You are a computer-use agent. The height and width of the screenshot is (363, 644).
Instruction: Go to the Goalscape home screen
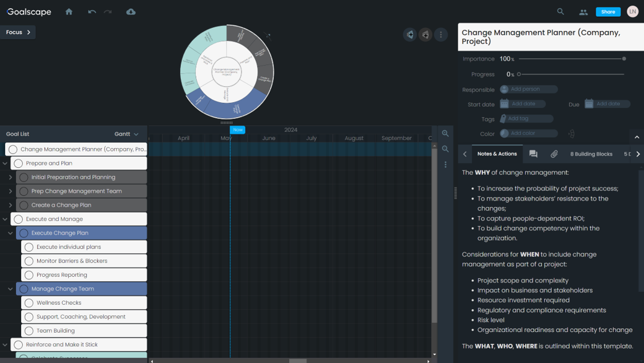[x=69, y=12]
